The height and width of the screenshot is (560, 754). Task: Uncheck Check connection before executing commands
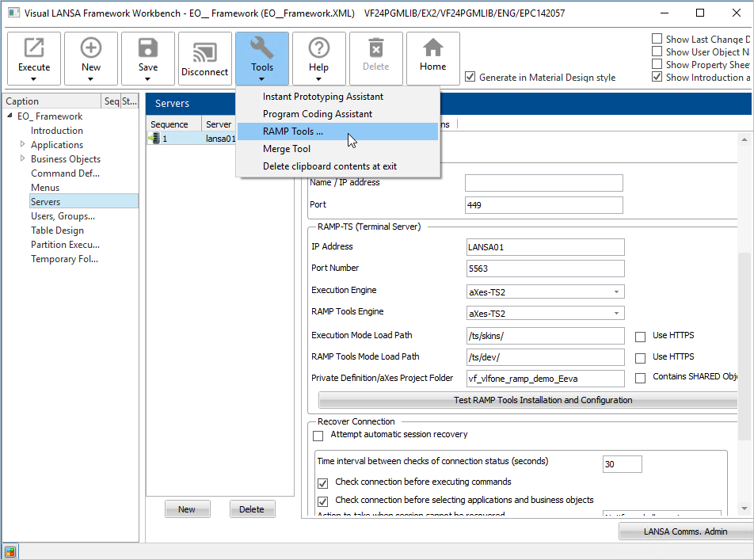coord(322,482)
